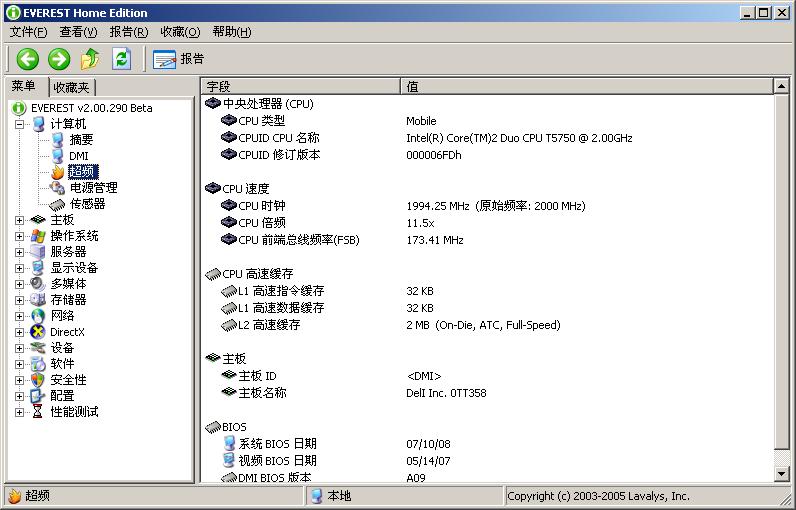Expand the 操作系统 tree node
The width and height of the screenshot is (796, 510).
[x=19, y=236]
